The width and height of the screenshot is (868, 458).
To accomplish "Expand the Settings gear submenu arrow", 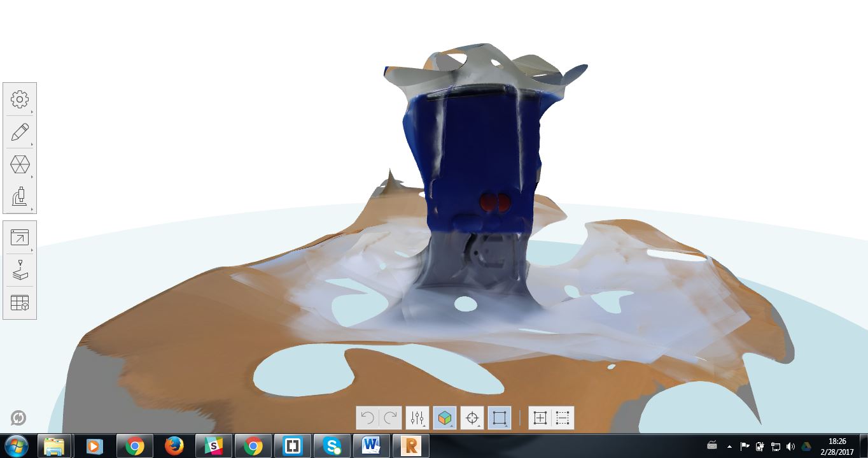I will 32,111.
